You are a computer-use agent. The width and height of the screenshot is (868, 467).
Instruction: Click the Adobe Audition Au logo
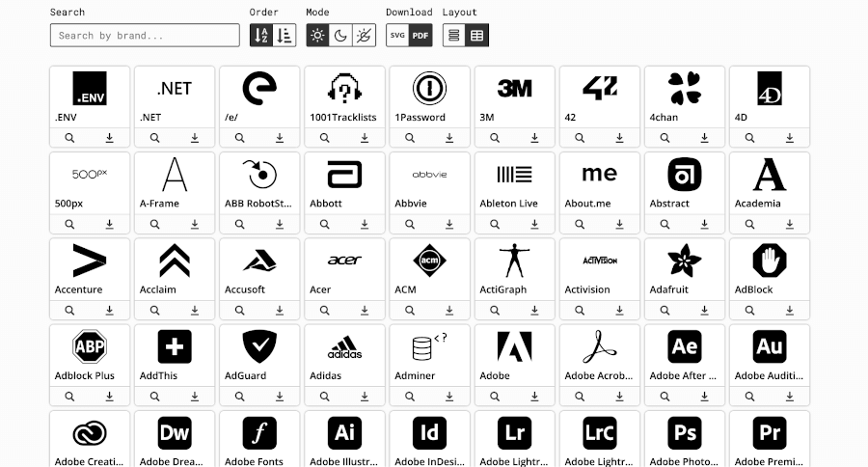[x=770, y=346]
